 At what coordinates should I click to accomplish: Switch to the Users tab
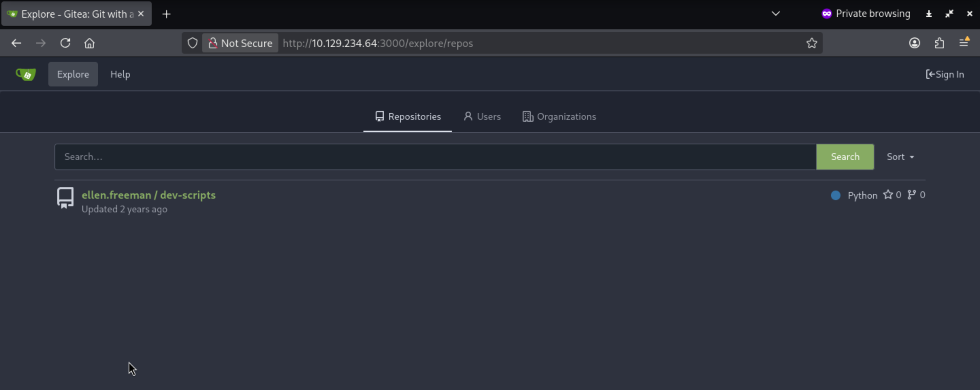click(x=482, y=116)
